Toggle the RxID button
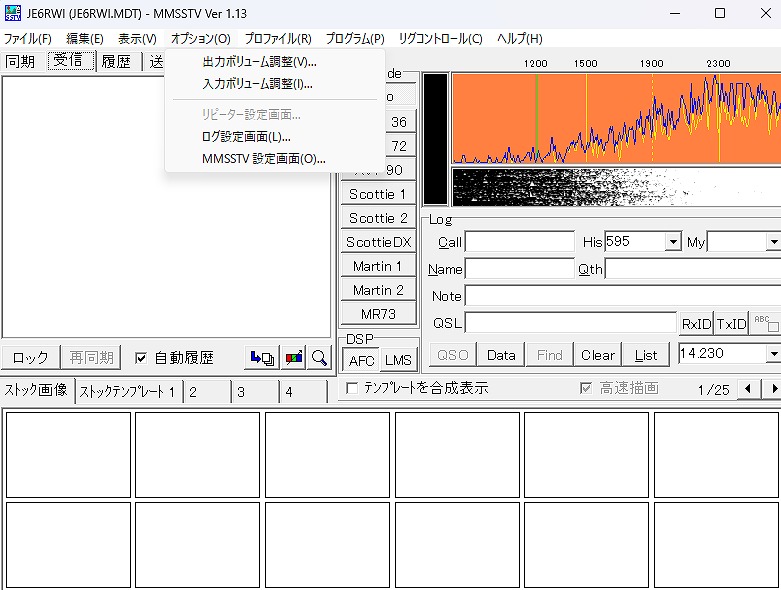 (696, 323)
